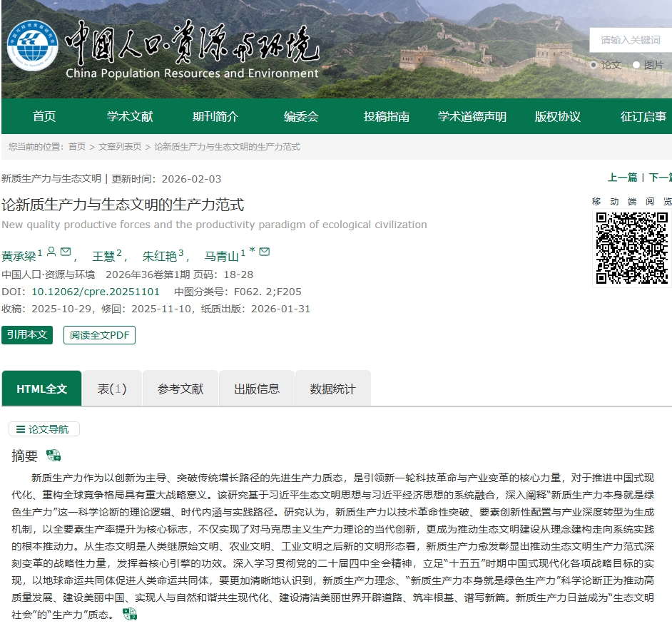Open the 出版信息 tab
This screenshot has width=672, height=636.
click(257, 389)
